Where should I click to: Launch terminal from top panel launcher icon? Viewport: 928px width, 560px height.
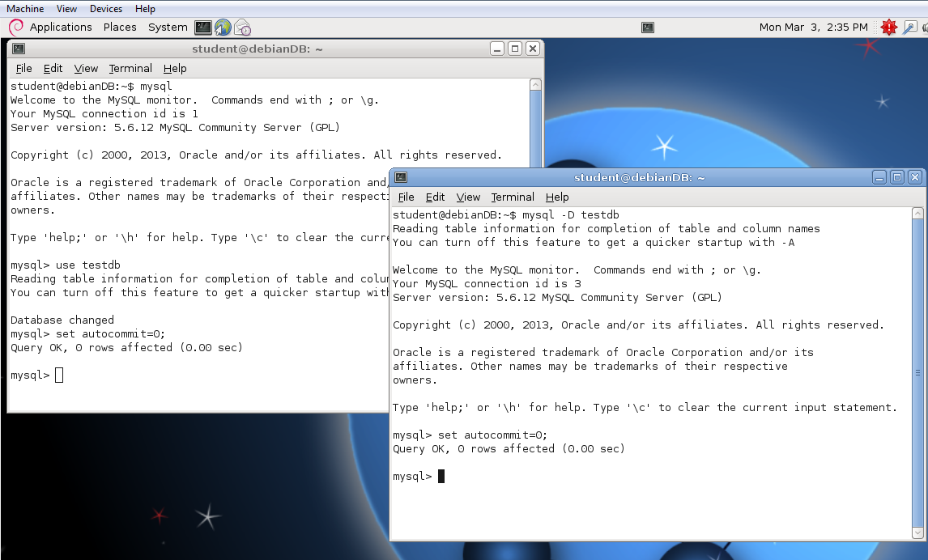coord(203,28)
